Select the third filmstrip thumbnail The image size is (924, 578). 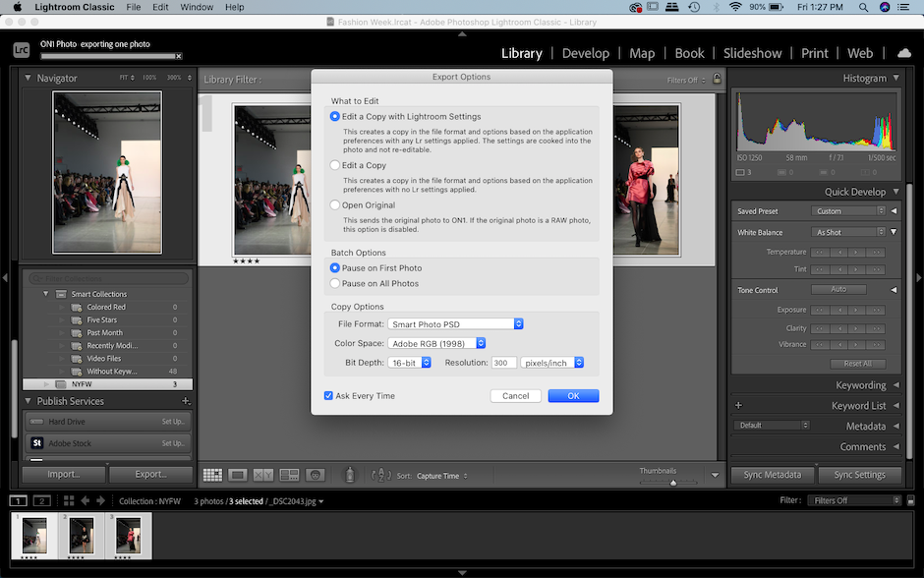pyautogui.click(x=127, y=536)
